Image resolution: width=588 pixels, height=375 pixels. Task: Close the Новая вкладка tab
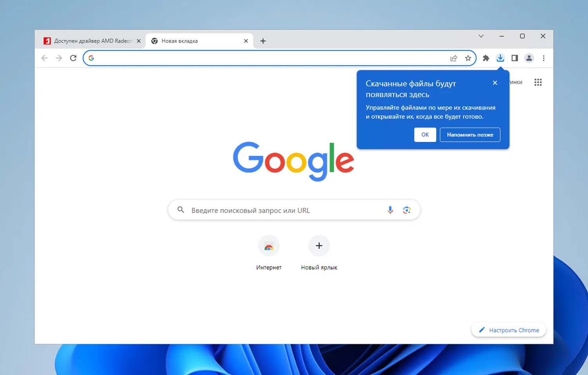246,41
